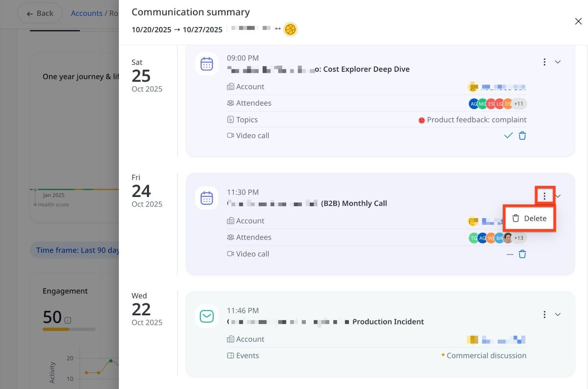Click the info icon next to the Engagement score
Viewport: 588px width, 389px height.
click(68, 320)
